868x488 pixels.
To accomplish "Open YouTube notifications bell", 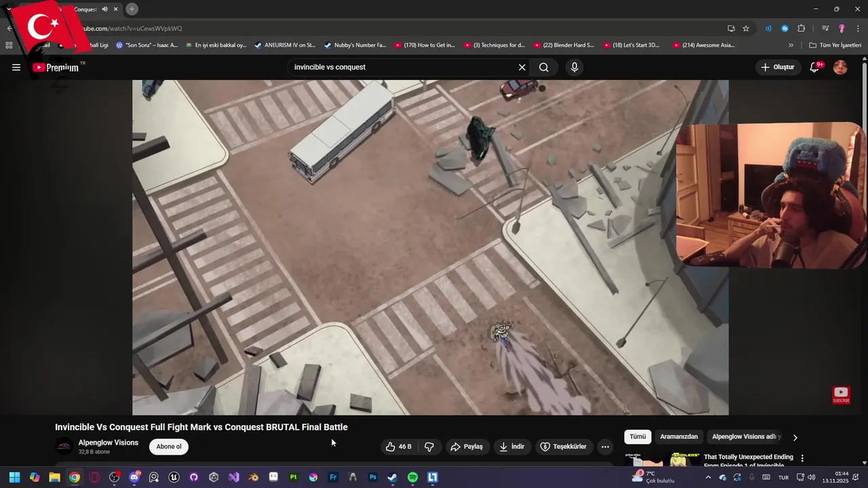I will (814, 67).
